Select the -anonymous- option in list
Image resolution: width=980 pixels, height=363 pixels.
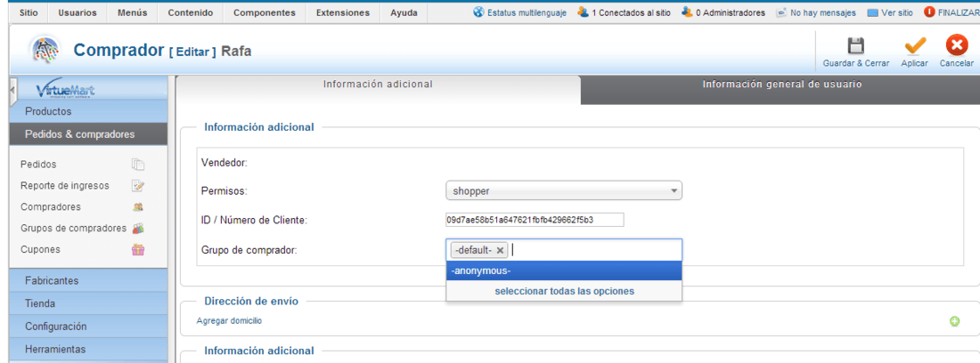564,270
